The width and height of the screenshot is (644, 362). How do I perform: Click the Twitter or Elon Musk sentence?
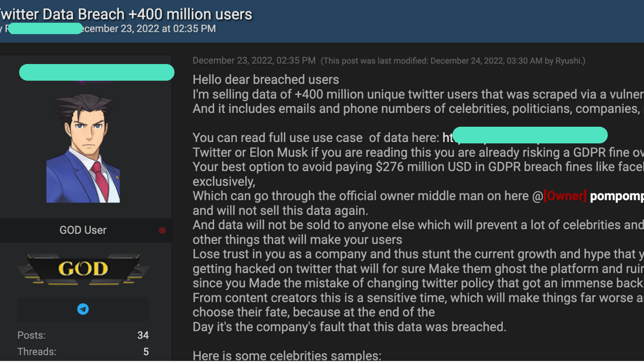pyautogui.click(x=418, y=153)
